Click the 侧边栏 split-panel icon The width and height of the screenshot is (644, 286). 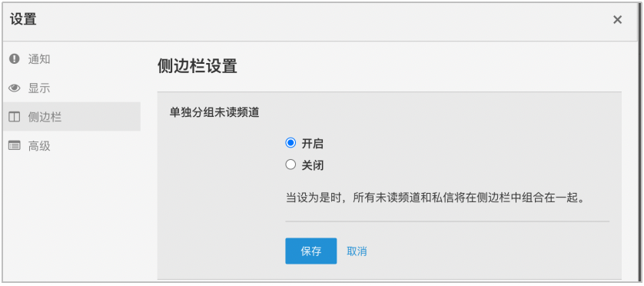pos(15,117)
